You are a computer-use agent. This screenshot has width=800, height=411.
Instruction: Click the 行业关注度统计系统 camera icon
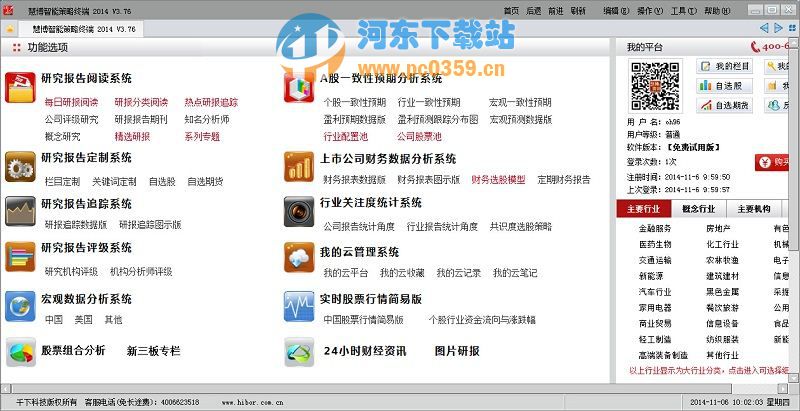(299, 211)
